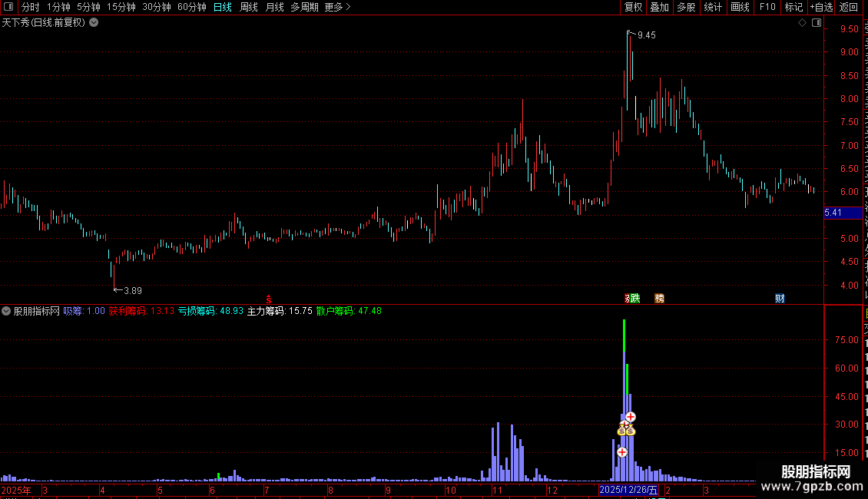Toggle right panel layout icon near price axis
The width and height of the screenshot is (868, 499).
coord(817,23)
